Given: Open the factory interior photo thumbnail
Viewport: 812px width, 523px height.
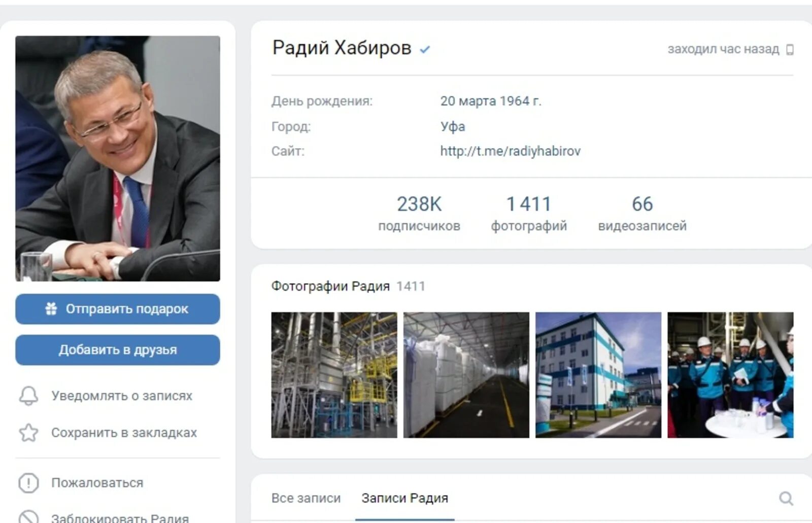Looking at the screenshot, I should point(334,375).
